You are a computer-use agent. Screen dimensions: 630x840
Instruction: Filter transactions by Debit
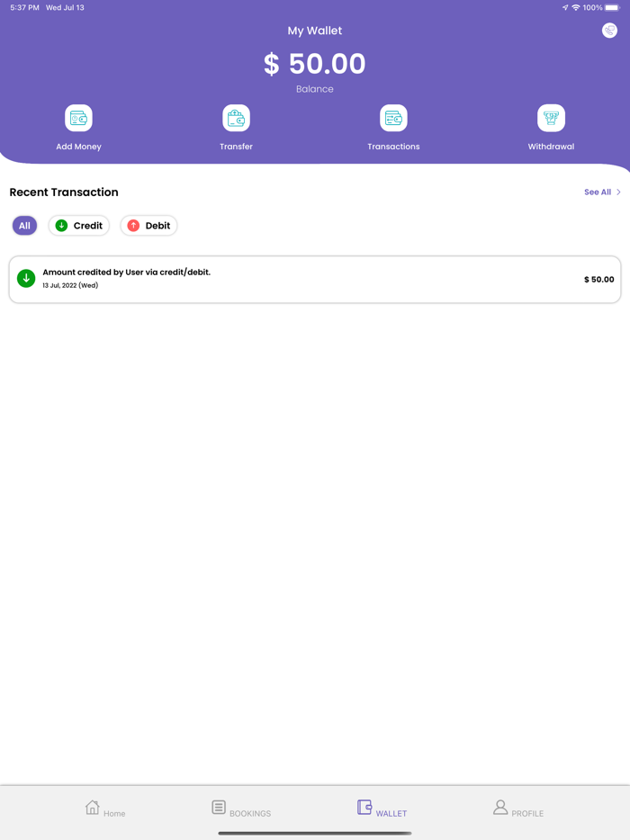[148, 226]
